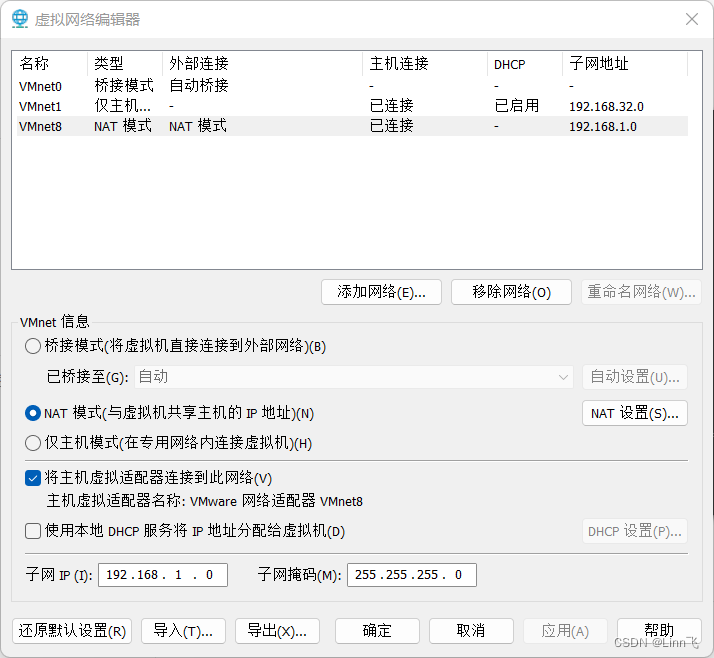Click the 子网地址 column header

click(625, 64)
